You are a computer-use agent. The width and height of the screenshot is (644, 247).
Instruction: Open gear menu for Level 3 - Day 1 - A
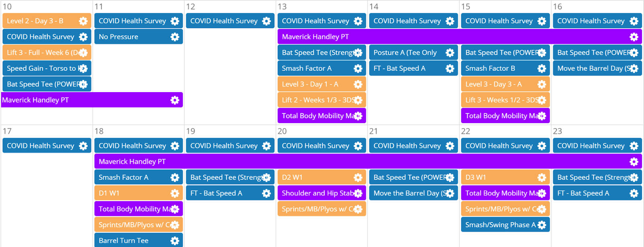tap(358, 84)
